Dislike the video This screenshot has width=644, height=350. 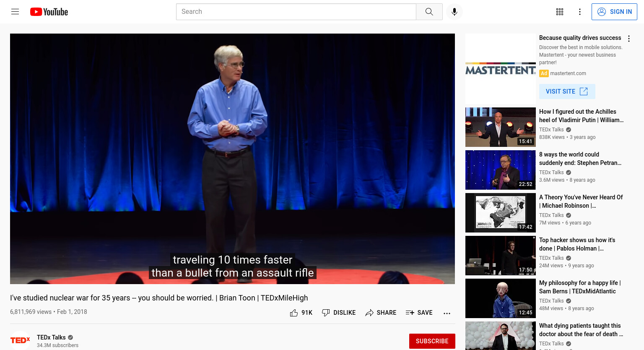point(339,313)
